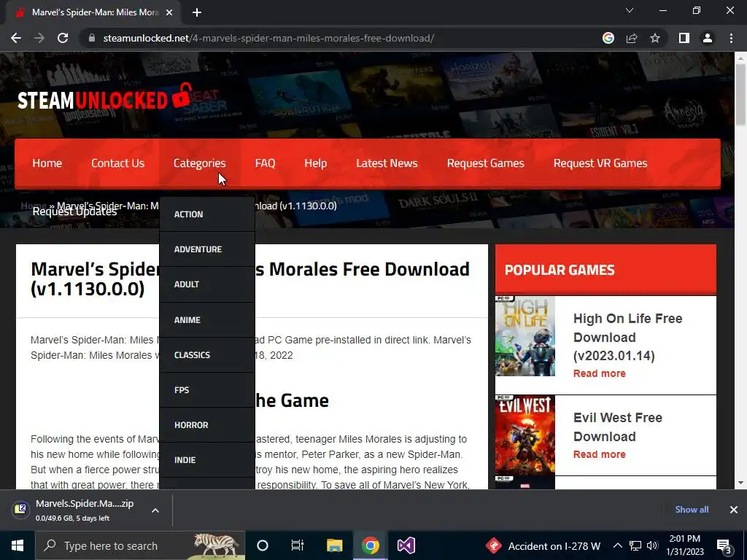747x560 pixels.
Task: Share this page using the share icon
Action: [x=632, y=38]
